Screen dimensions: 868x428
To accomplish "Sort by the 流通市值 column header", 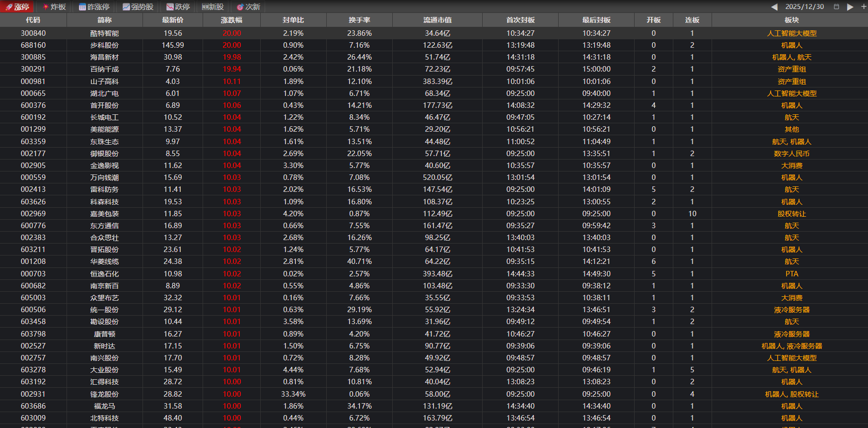I will click(437, 20).
